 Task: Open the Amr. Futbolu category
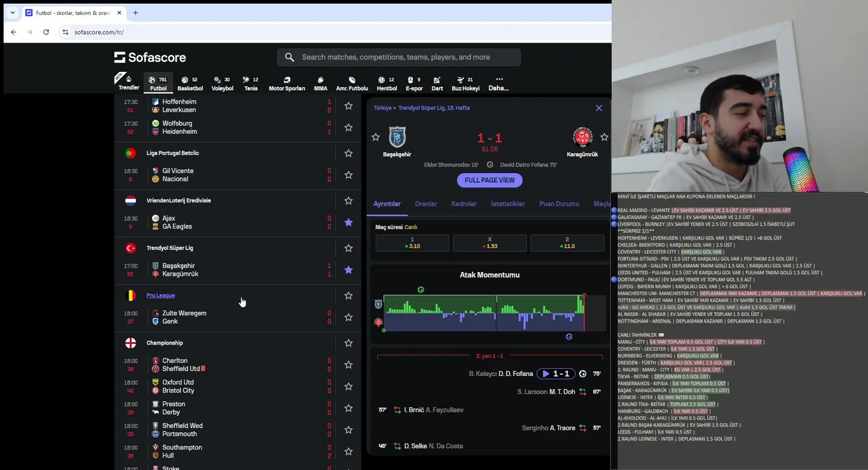click(352, 83)
